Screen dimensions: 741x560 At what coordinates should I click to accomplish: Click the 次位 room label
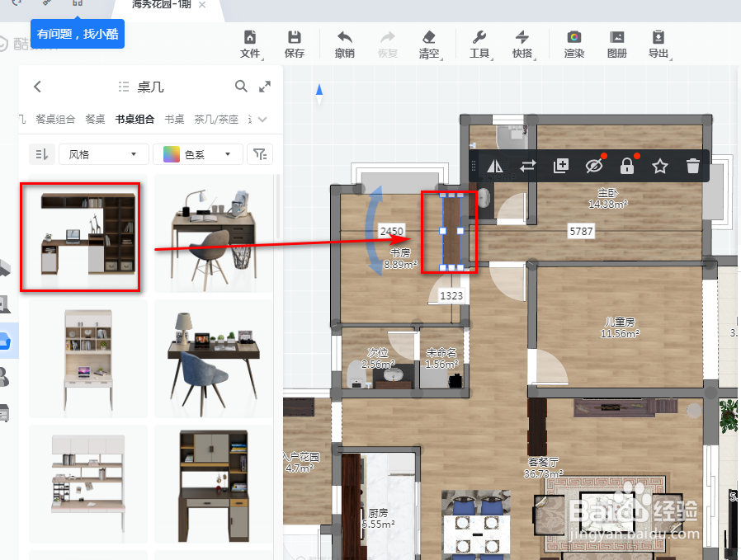click(378, 353)
